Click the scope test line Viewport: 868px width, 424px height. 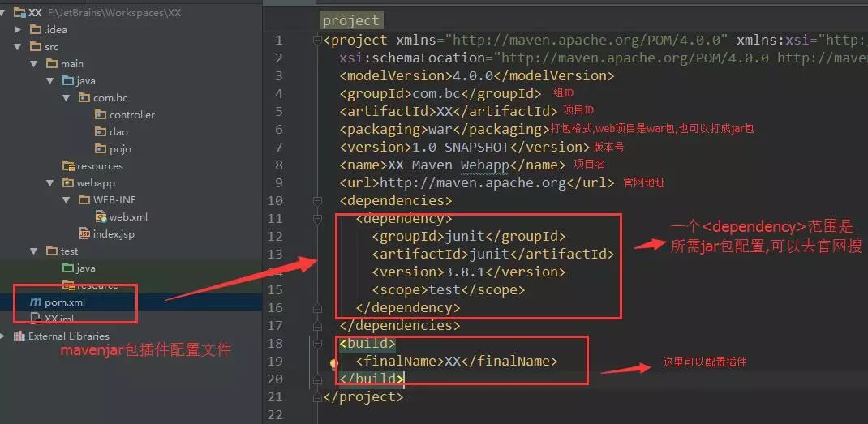click(x=449, y=289)
